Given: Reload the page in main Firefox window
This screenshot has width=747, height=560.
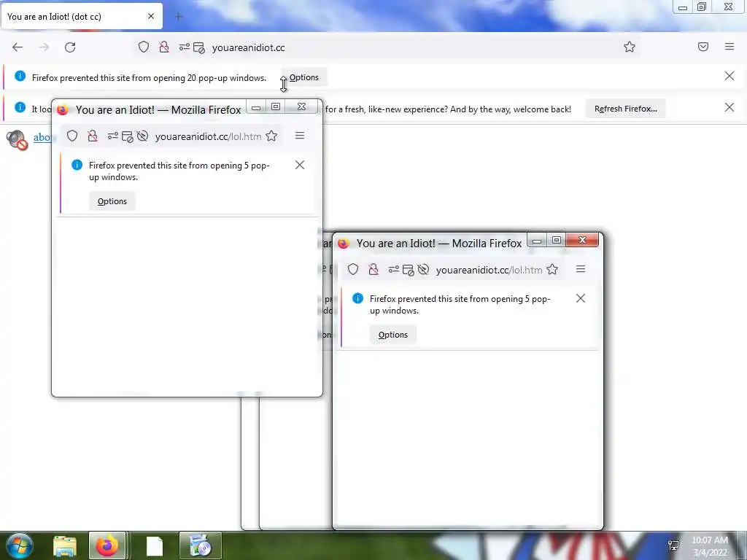Looking at the screenshot, I should pyautogui.click(x=70, y=47).
